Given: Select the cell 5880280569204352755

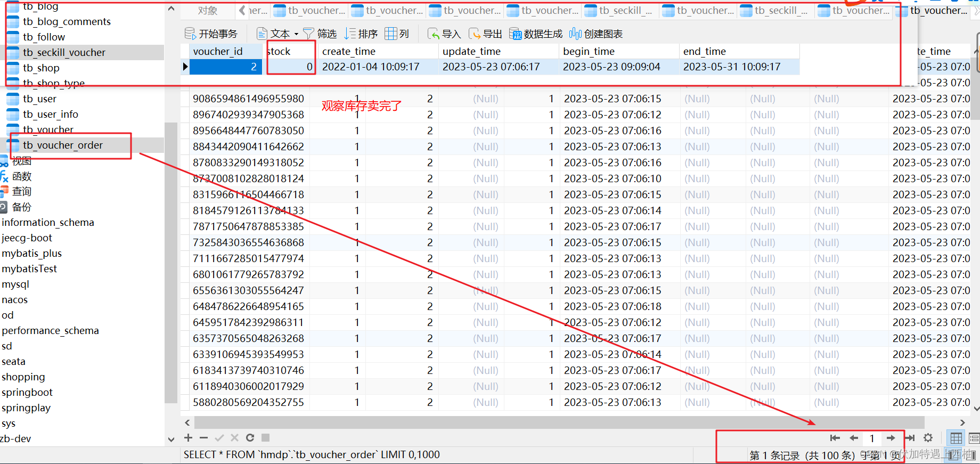Looking at the screenshot, I should point(248,402).
